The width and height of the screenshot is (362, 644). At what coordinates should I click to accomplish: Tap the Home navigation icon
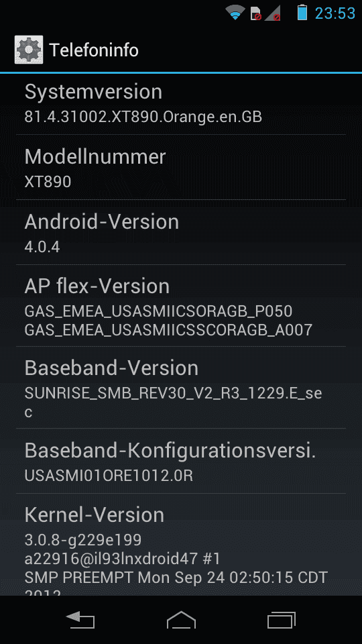point(181,620)
